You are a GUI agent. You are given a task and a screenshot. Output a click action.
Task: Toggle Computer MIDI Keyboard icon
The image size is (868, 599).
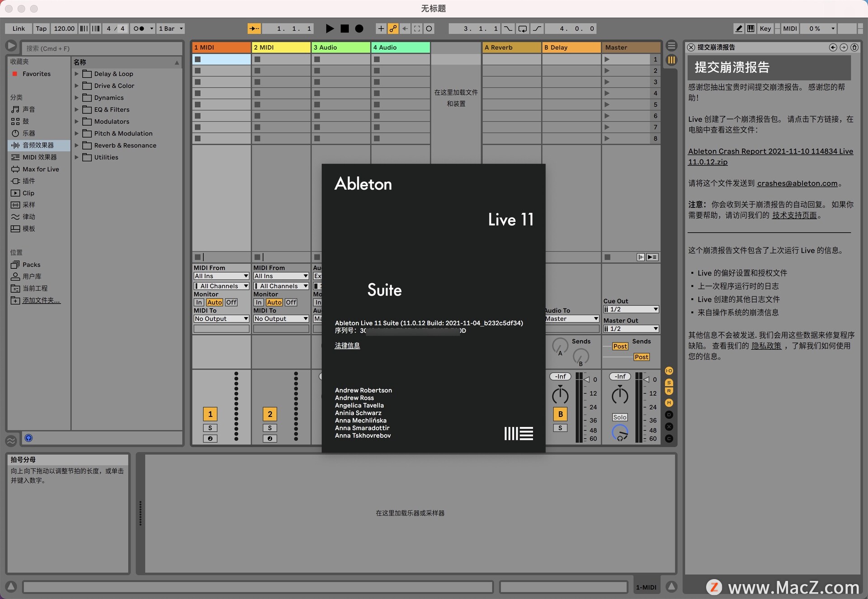pos(750,28)
